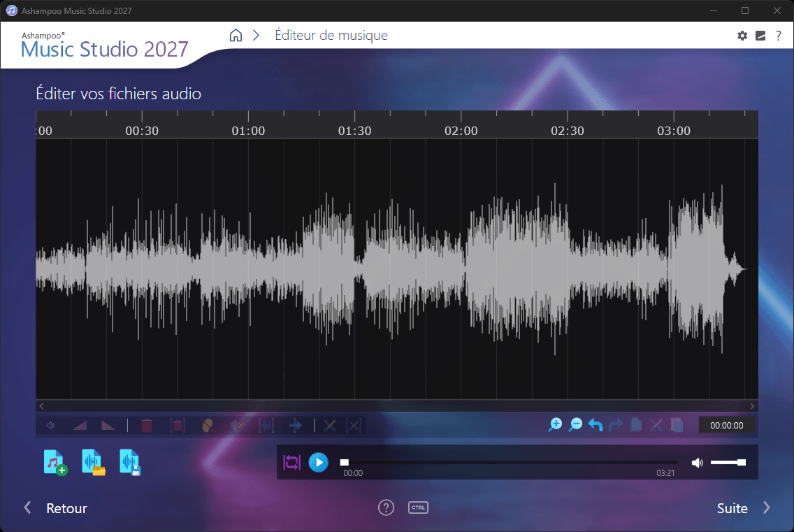Click the 02:00 timeline marker
The image size is (794, 532).
coord(461,131)
